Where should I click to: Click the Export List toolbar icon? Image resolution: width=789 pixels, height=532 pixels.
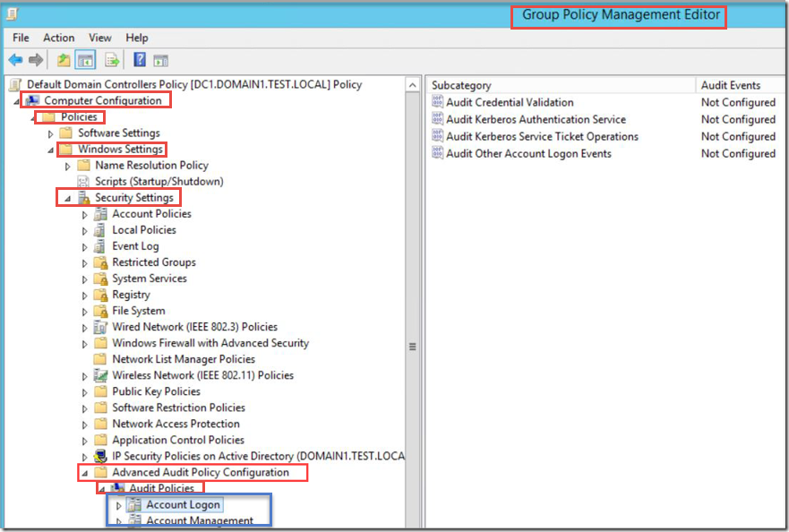[x=112, y=60]
